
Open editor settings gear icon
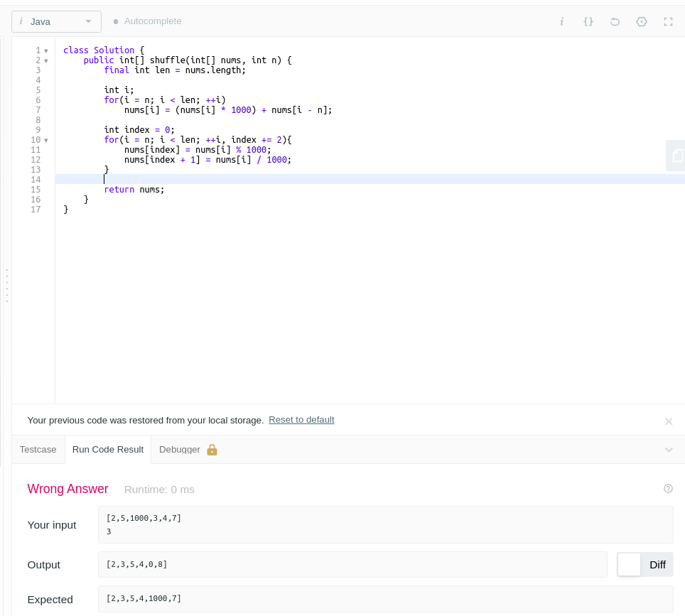click(x=642, y=21)
